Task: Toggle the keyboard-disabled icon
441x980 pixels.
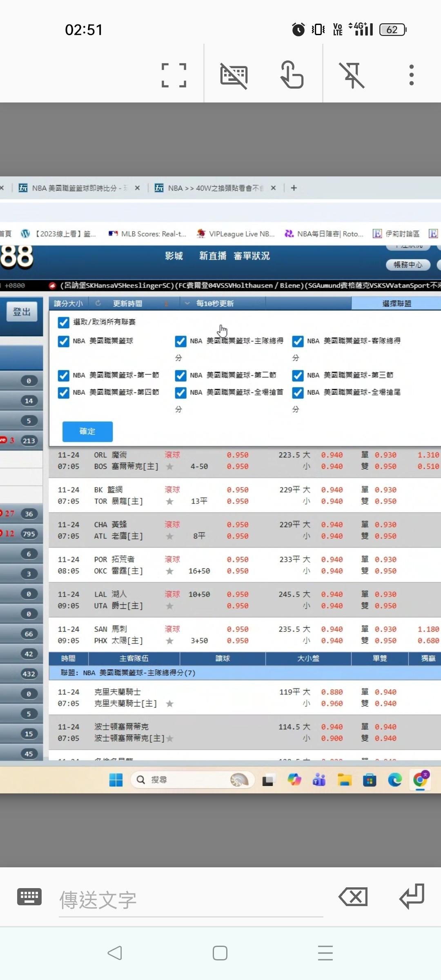Action: pyautogui.click(x=234, y=76)
